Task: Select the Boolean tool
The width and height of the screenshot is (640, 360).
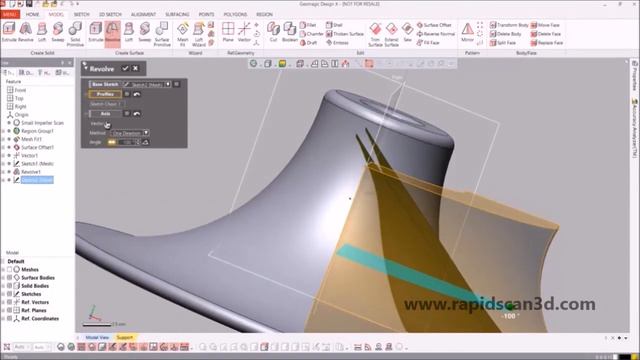Action: [x=289, y=32]
